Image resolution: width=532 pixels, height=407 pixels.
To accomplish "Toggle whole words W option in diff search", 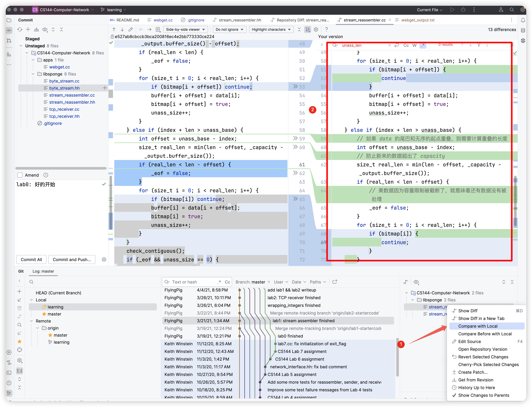I will (x=415, y=45).
